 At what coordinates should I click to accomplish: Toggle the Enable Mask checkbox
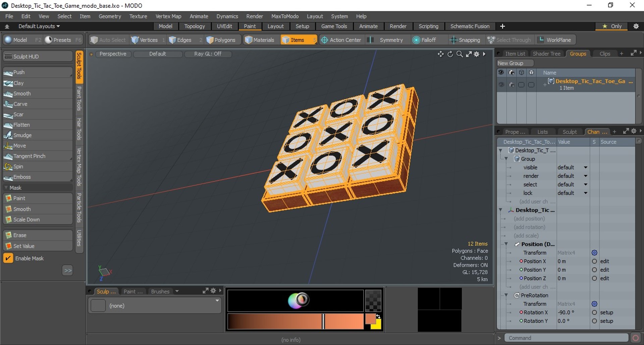[x=8, y=258]
